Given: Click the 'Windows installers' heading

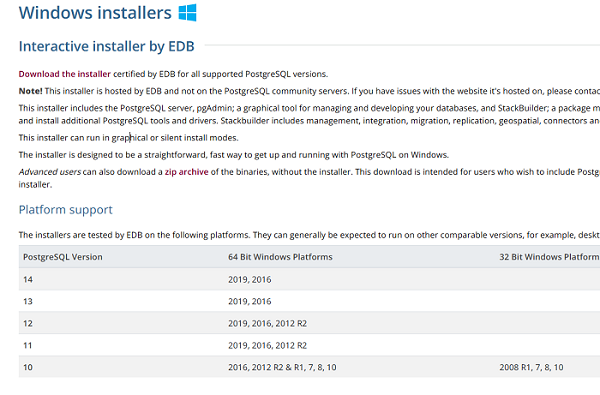Looking at the screenshot, I should (x=95, y=13).
